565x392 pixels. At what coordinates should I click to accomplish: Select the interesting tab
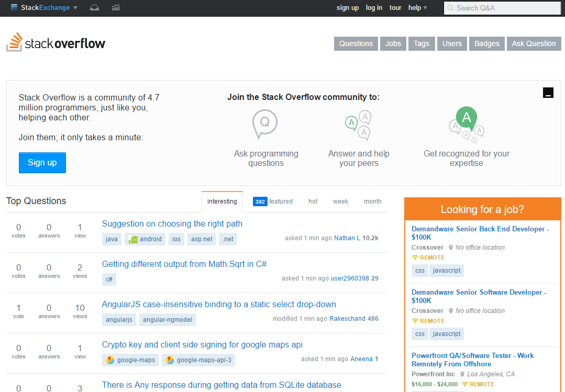(222, 201)
